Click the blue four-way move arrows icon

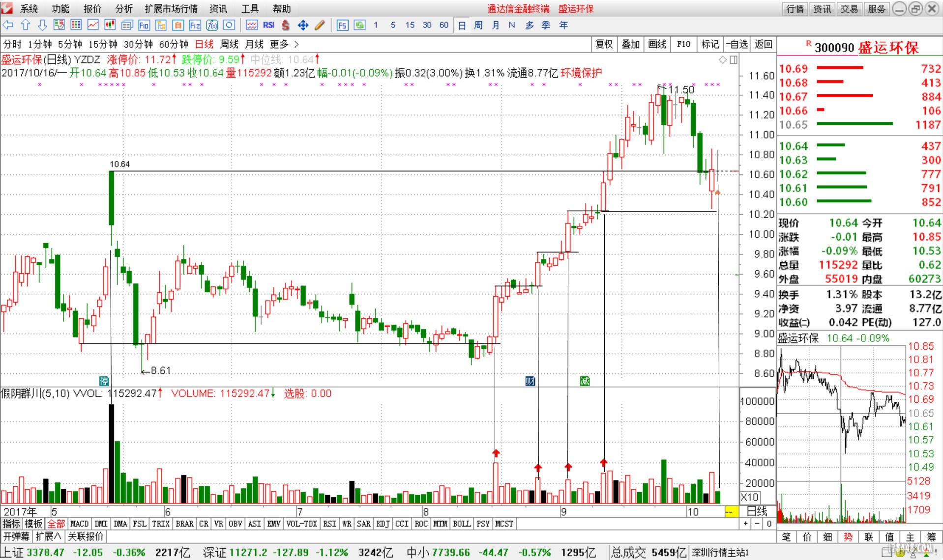[303, 25]
